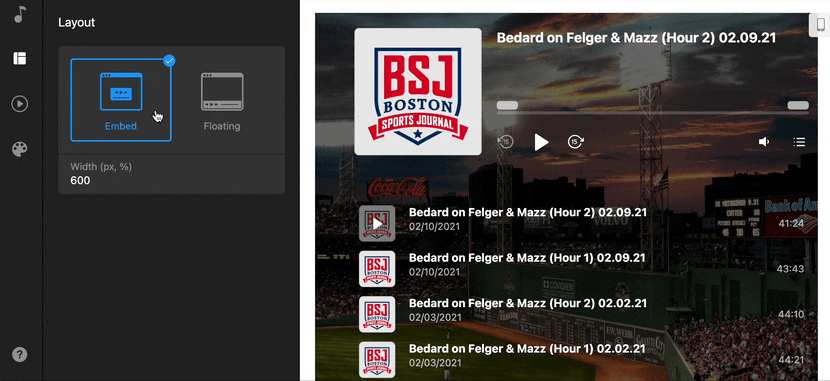
Task: Play the current episode in player
Action: pos(541,142)
